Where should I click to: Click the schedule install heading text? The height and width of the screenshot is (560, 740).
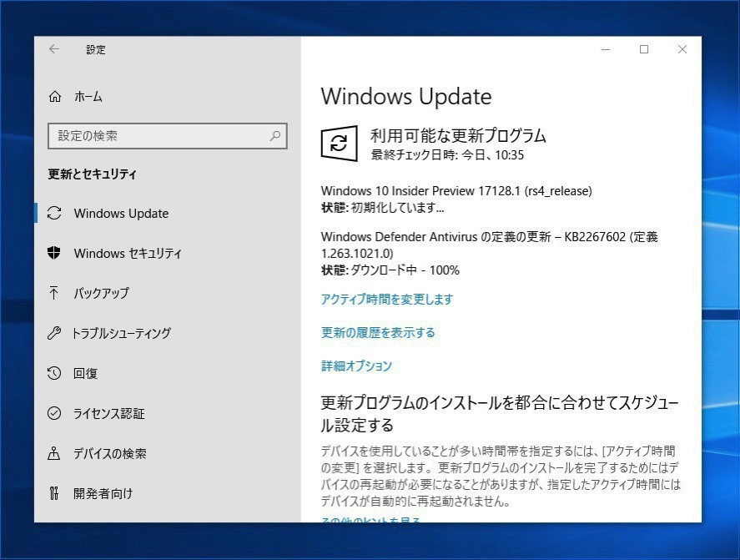coord(500,414)
